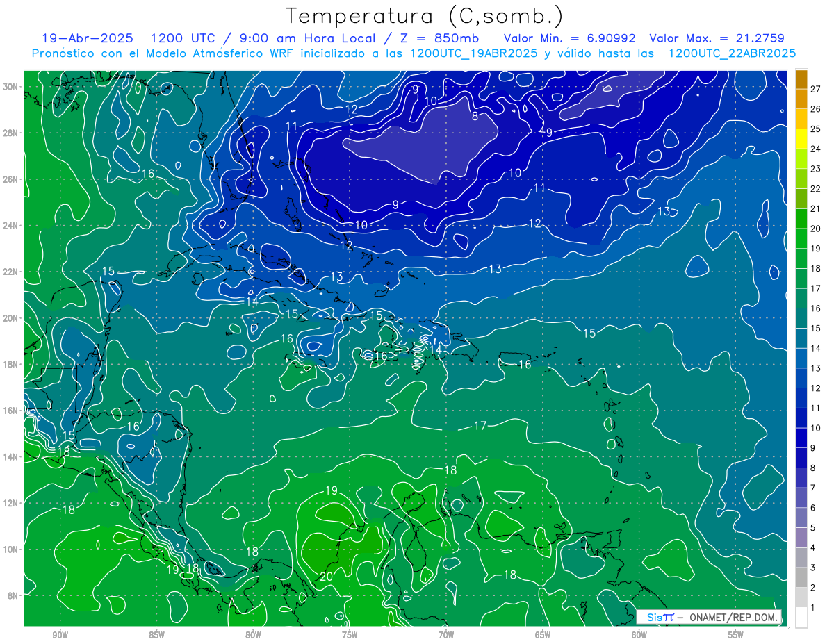Screen dimensions: 834x644
Task: Click the yellow colorbar swatch between 24 and 25
Action: coord(801,139)
